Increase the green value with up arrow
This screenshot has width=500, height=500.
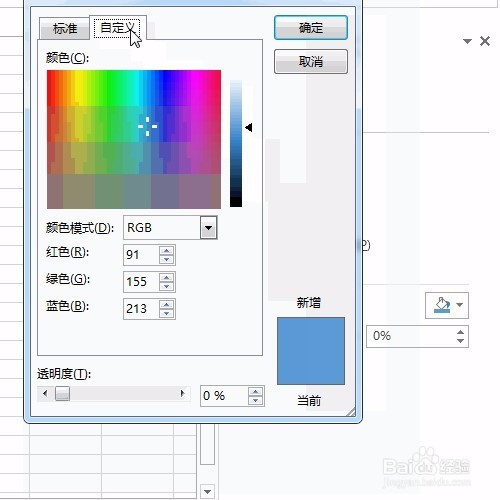(x=166, y=278)
